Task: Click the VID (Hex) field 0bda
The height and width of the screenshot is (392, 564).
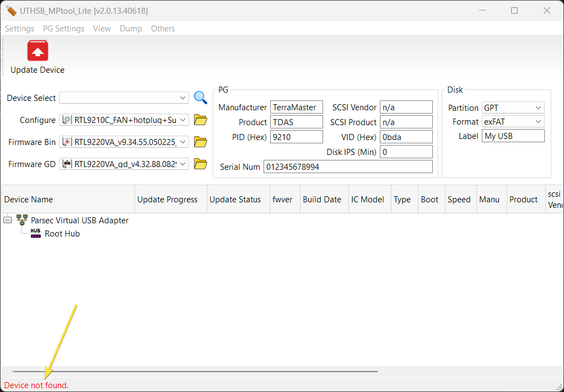Action: pos(406,137)
